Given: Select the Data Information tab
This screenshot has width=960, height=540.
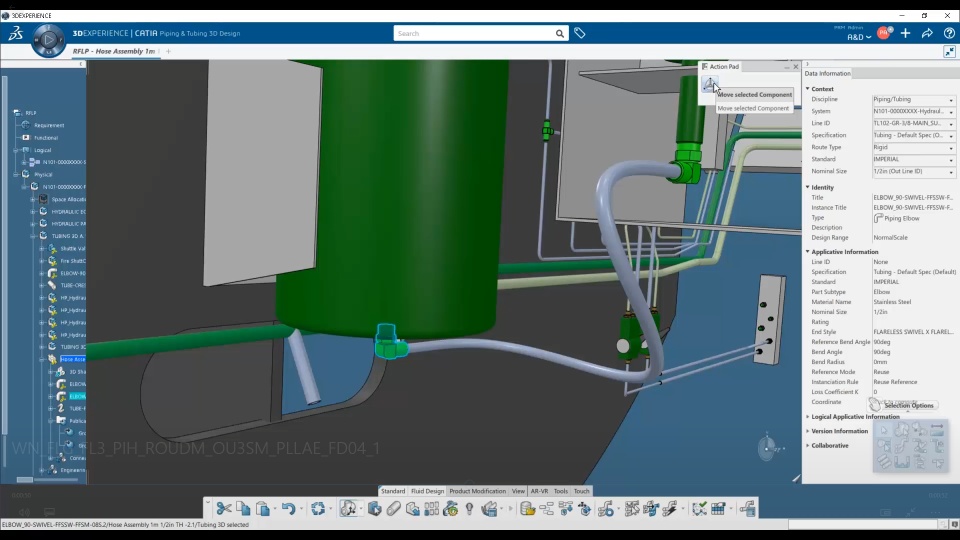Looking at the screenshot, I should [827, 73].
